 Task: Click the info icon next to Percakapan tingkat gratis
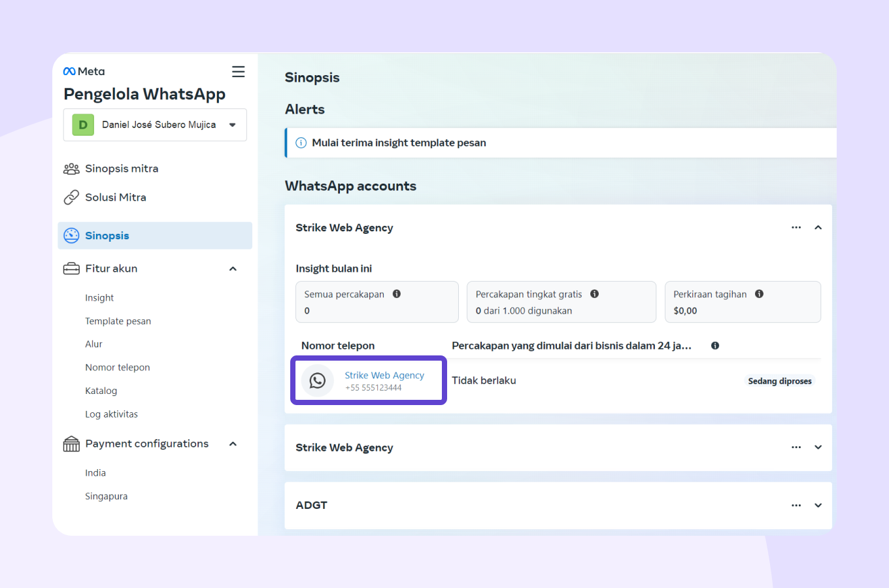pos(595,294)
